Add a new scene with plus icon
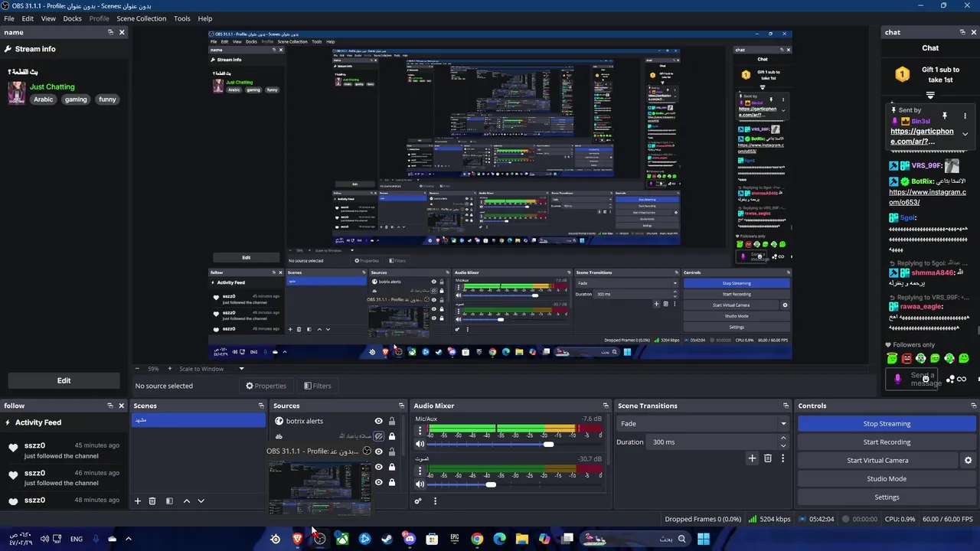Screen dimensions: 980x551 pyautogui.click(x=138, y=501)
